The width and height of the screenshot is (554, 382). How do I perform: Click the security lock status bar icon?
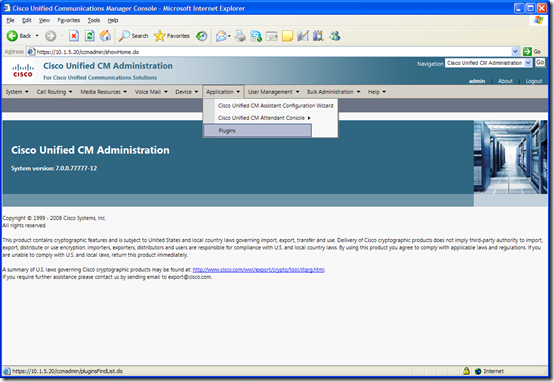tap(466, 371)
